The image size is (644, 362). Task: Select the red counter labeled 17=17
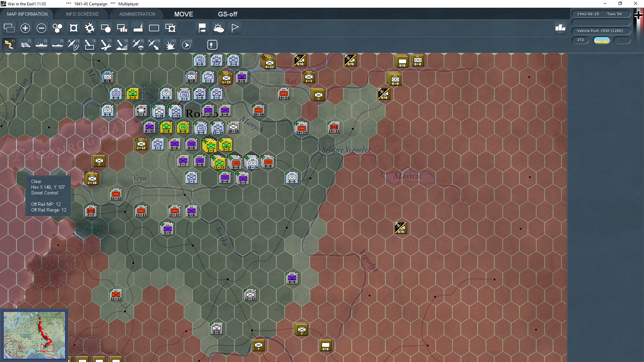[x=174, y=212]
